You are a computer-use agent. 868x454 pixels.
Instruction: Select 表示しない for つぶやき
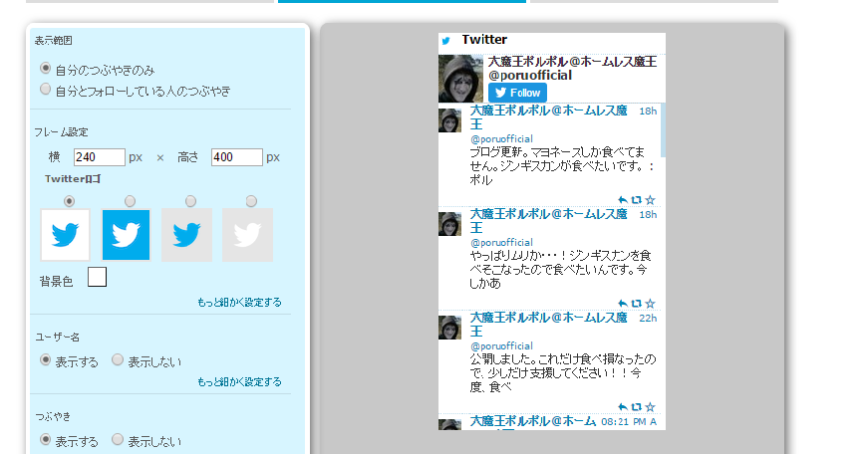click(118, 440)
